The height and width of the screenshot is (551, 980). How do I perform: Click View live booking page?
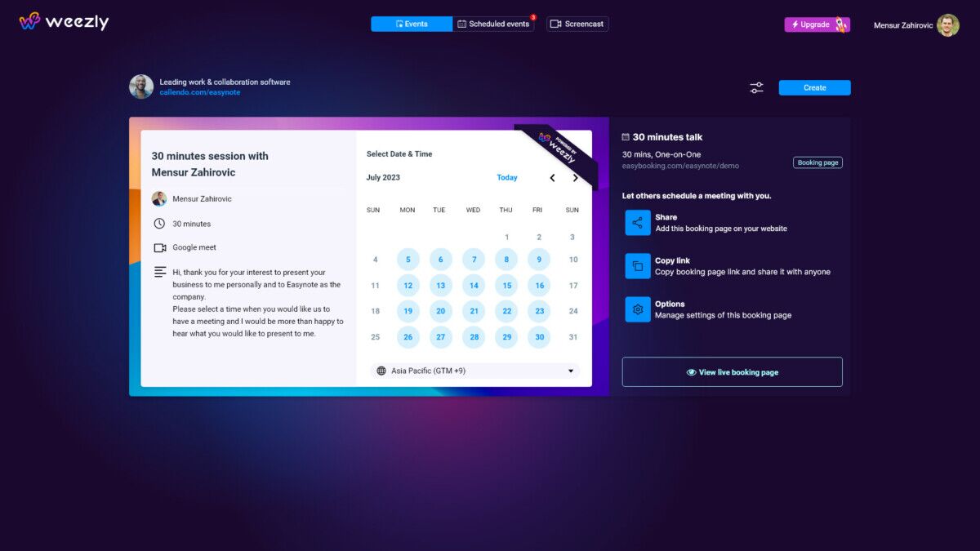click(x=732, y=372)
